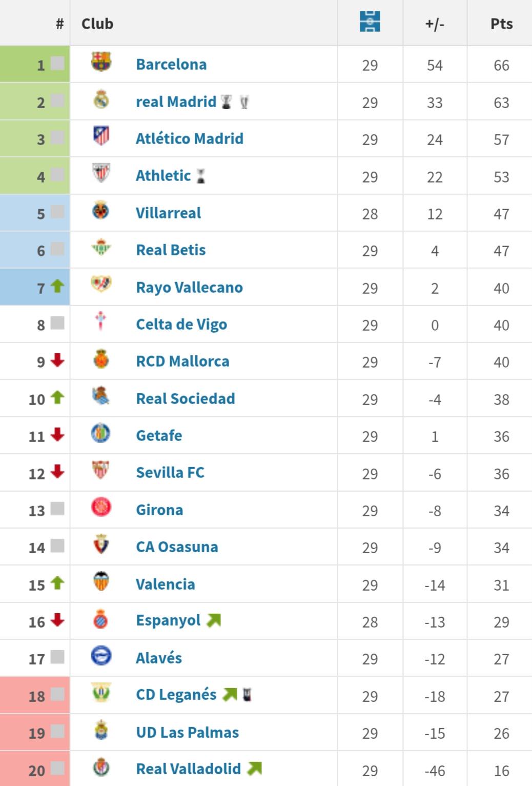
Task: Click the matches played pitch icon header
Action: pos(370,22)
